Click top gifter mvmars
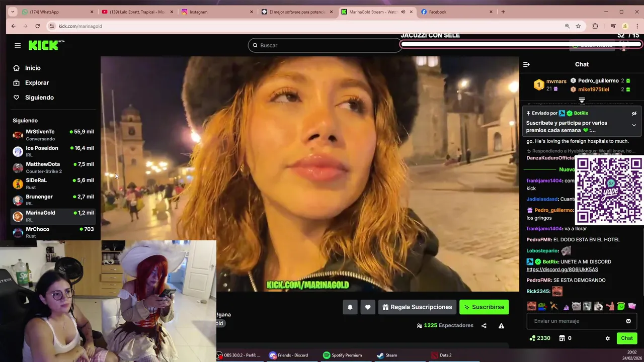 (556, 81)
